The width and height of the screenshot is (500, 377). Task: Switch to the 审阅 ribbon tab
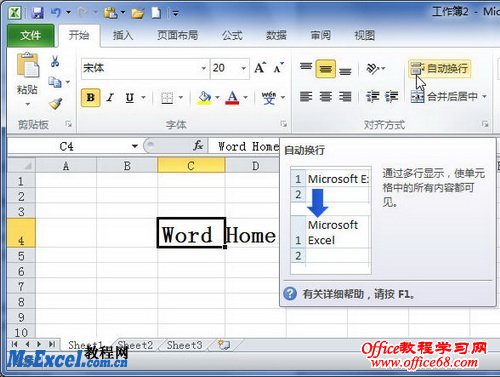coord(320,35)
